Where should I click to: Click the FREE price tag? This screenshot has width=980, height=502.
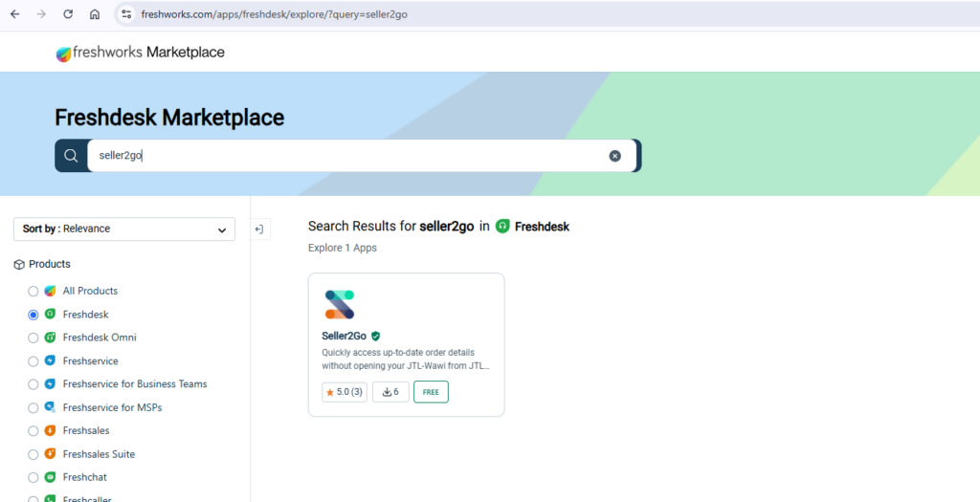[431, 392]
